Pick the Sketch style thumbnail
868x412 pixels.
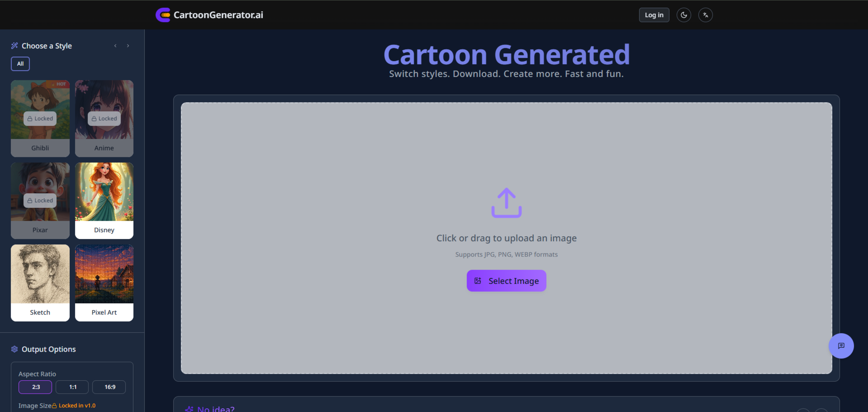40,274
